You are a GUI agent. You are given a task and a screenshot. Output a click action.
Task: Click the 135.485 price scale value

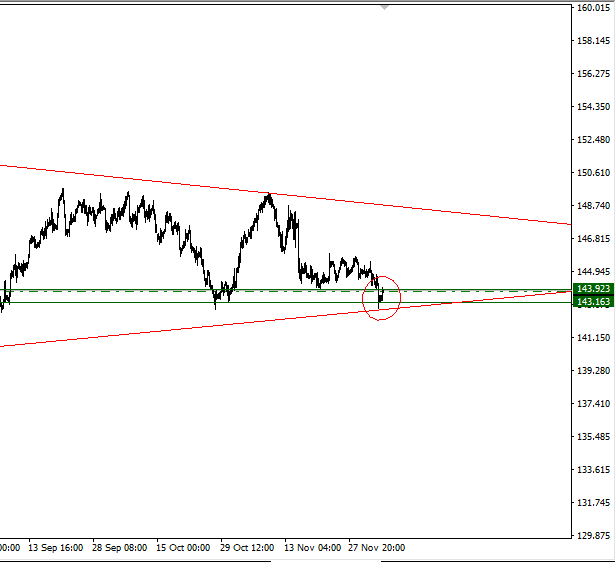(x=593, y=437)
